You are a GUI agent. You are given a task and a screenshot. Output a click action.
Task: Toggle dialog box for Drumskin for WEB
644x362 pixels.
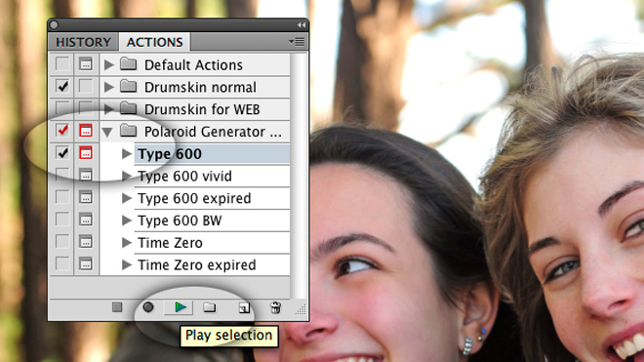coord(86,108)
